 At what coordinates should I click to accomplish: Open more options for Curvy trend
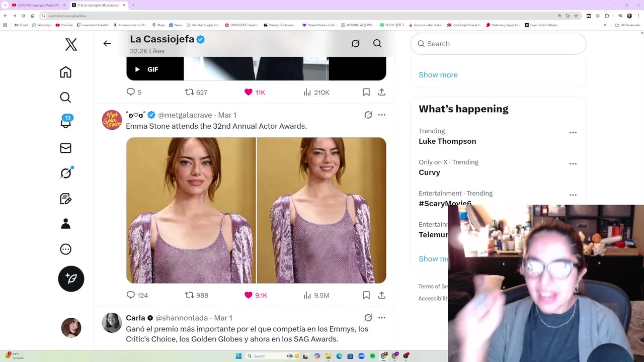(x=573, y=164)
